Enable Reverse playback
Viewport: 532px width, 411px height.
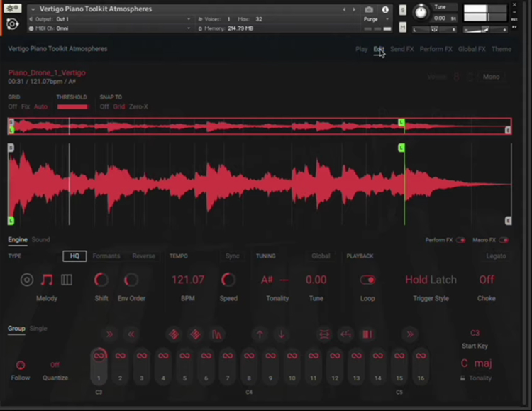143,256
